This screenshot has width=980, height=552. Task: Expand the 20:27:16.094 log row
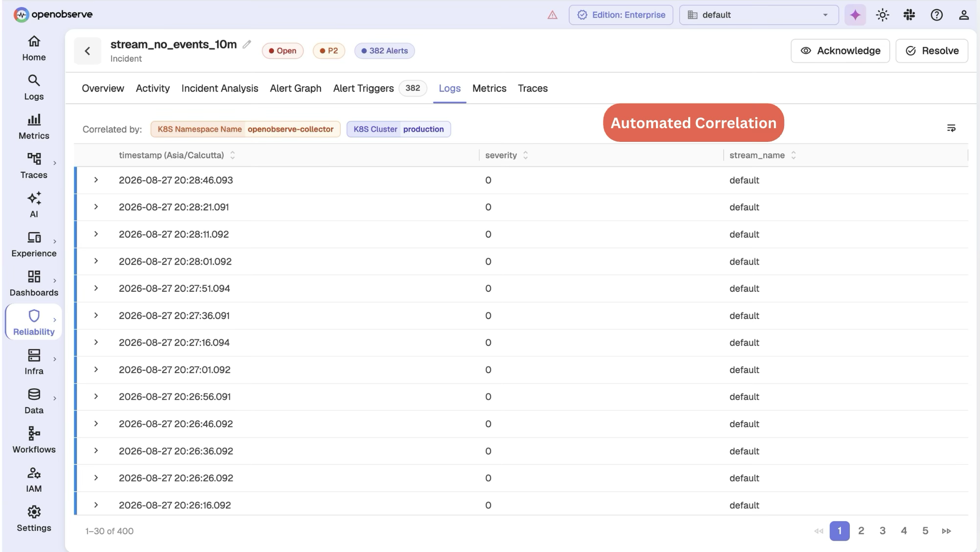96,343
